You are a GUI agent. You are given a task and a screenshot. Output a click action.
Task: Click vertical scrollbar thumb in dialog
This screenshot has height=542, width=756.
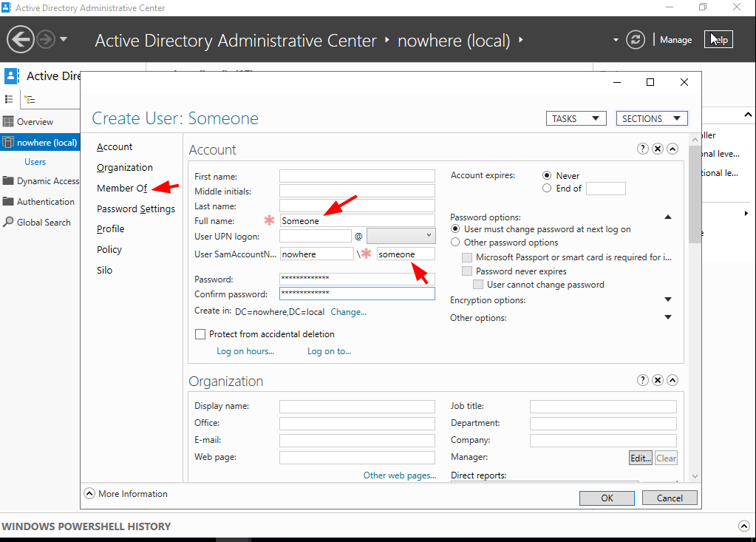[695, 194]
